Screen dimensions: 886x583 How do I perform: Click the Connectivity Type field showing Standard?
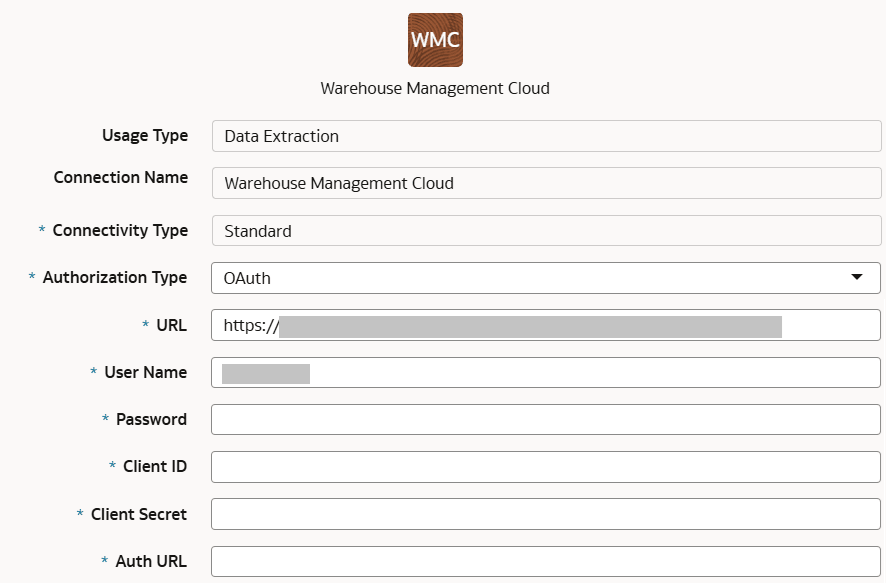pyautogui.click(x=546, y=230)
